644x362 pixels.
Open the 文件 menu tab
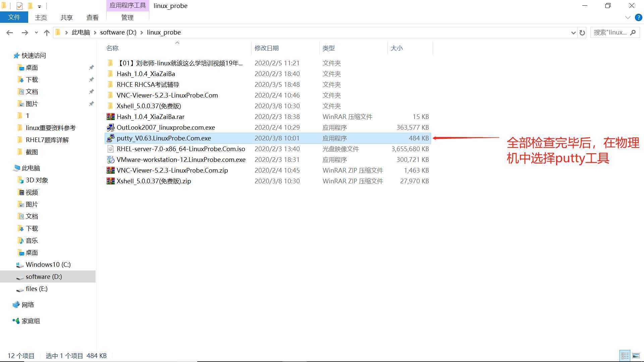[x=14, y=17]
